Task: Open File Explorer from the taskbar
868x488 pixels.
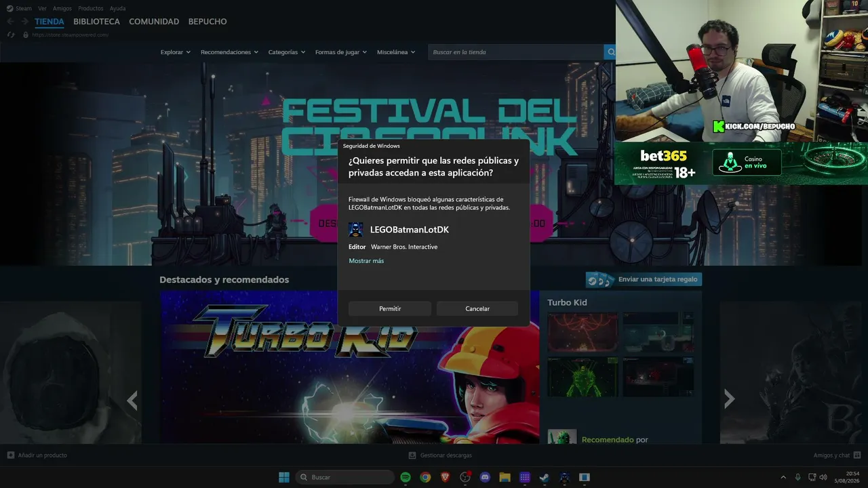Action: pos(505,477)
